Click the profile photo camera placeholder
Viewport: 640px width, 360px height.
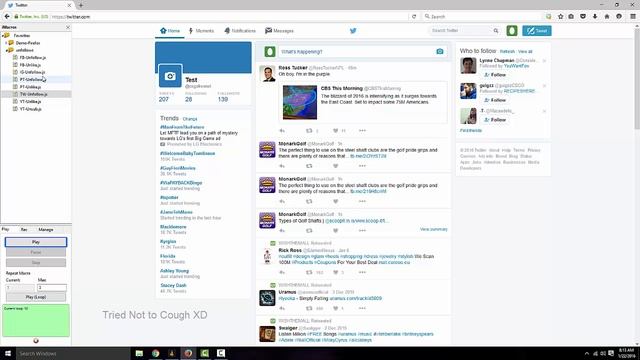170,76
